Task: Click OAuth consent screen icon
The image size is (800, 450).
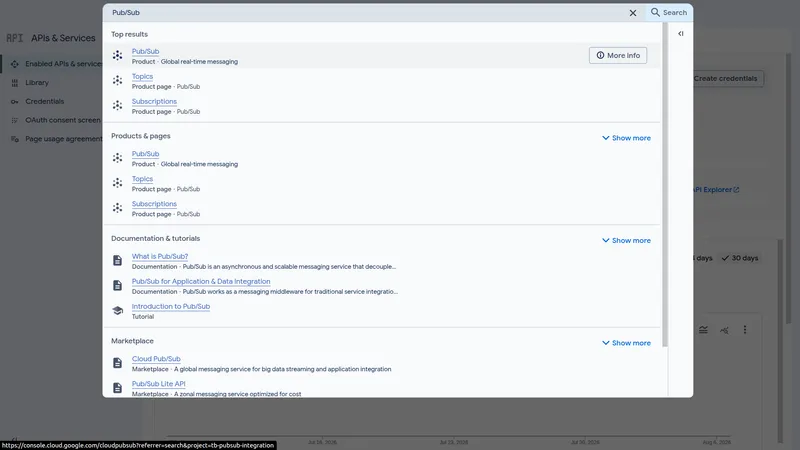Action: (x=15, y=120)
